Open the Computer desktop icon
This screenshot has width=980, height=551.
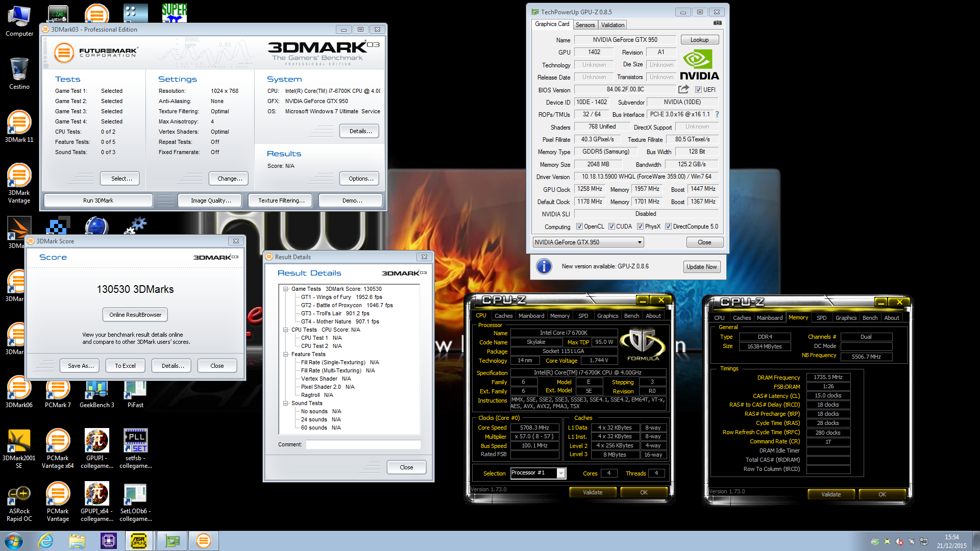19,21
